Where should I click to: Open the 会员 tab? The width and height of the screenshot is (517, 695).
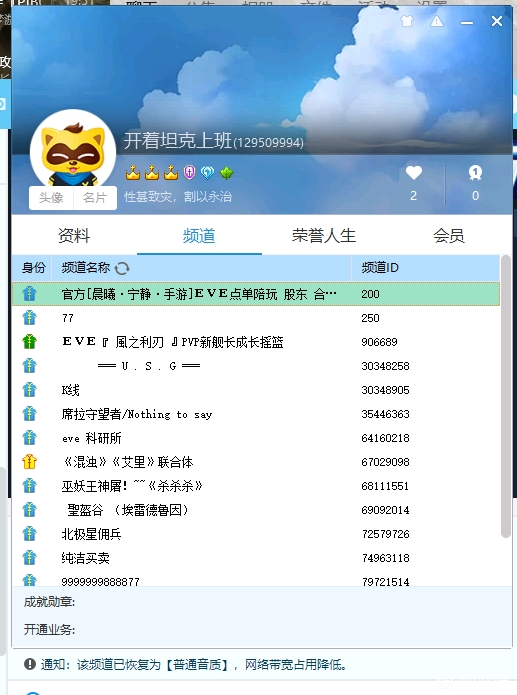pyautogui.click(x=449, y=235)
